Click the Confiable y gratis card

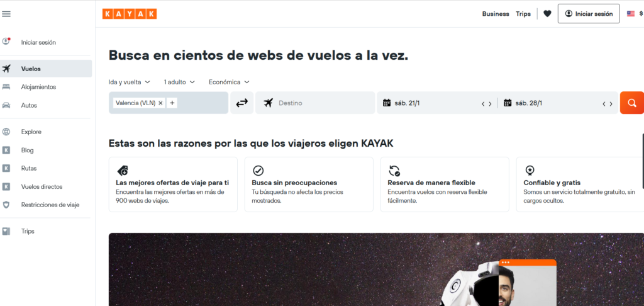580,184
